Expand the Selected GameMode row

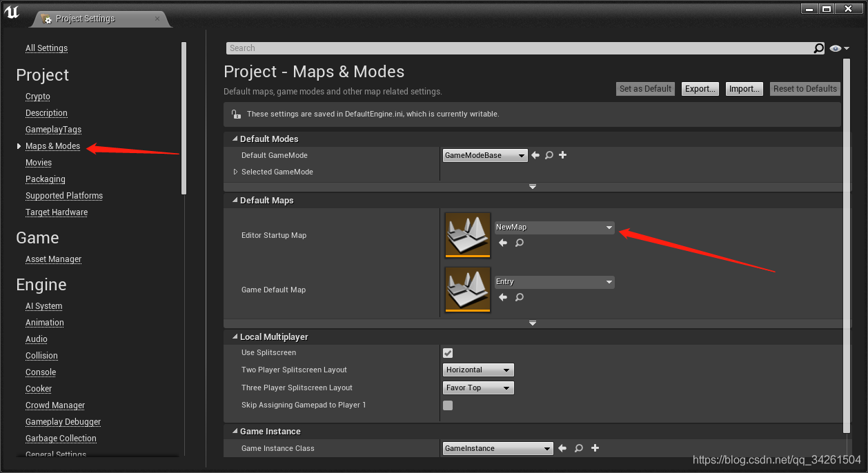(235, 172)
